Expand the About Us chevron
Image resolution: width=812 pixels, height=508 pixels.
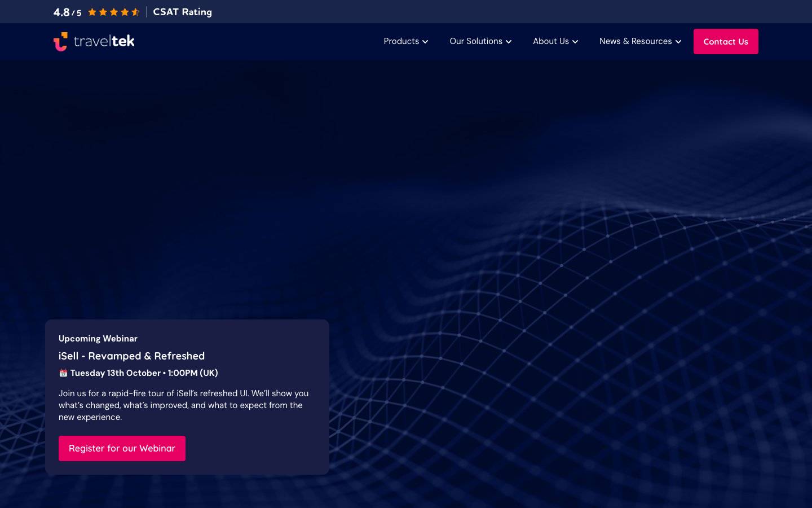[575, 42]
